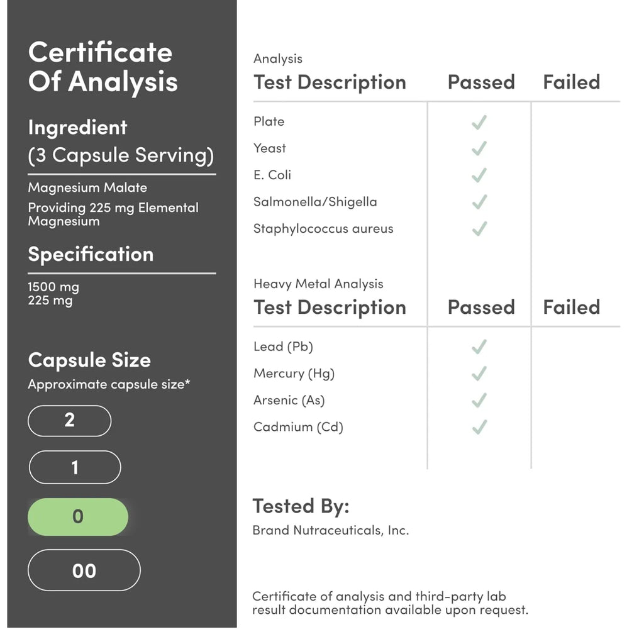Image resolution: width=644 pixels, height=644 pixels.
Task: Select the highlighted green size 0 pill
Action: tap(78, 517)
